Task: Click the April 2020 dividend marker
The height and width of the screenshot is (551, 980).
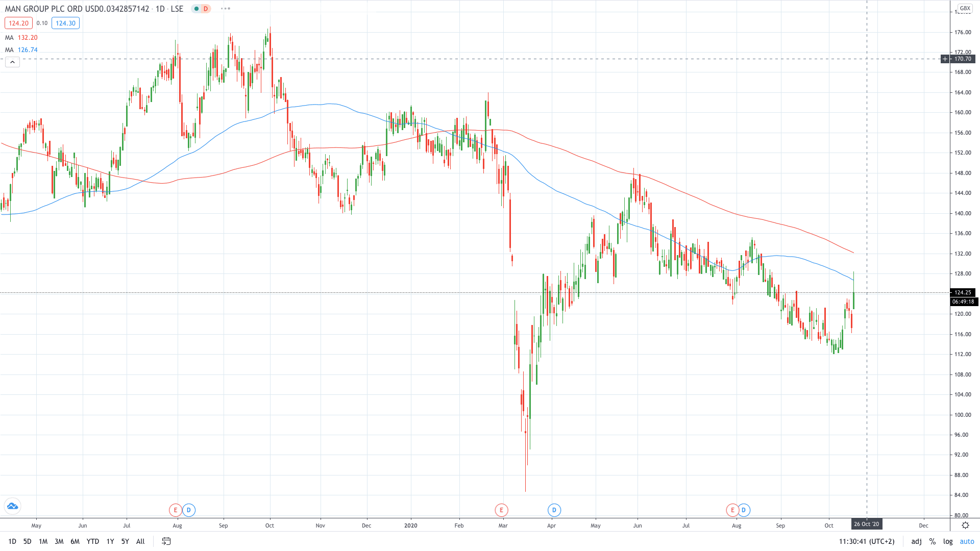Action: coord(554,510)
